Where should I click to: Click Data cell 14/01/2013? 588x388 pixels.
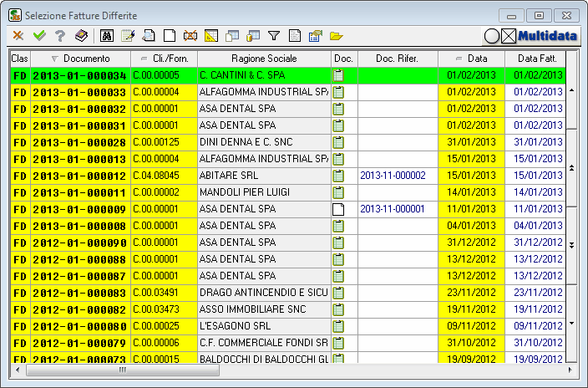[x=471, y=192]
